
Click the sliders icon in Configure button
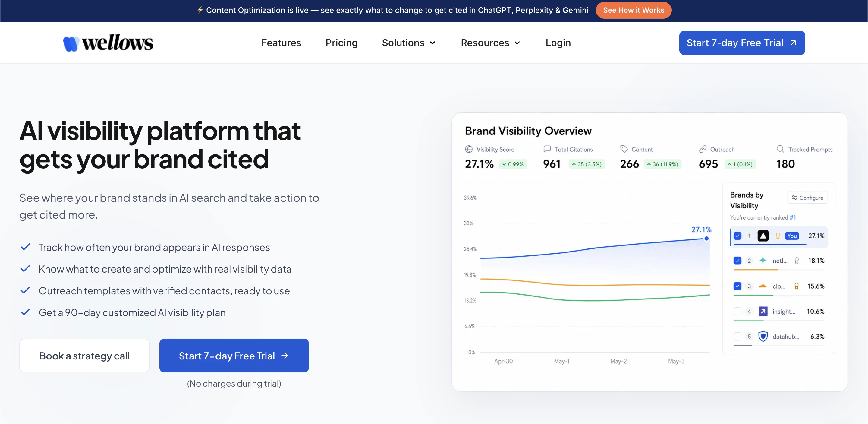coord(794,198)
